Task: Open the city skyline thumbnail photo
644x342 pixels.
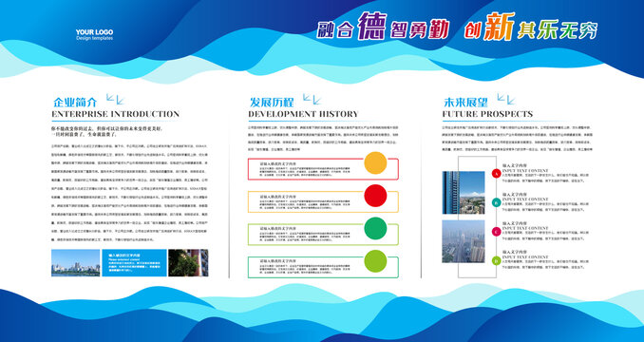Action: pyautogui.click(x=76, y=263)
